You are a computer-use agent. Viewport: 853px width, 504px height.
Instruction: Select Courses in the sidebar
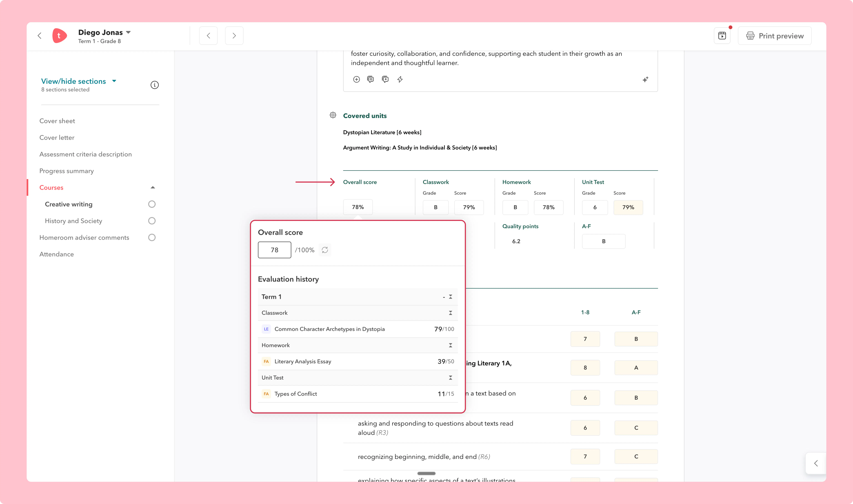[51, 187]
